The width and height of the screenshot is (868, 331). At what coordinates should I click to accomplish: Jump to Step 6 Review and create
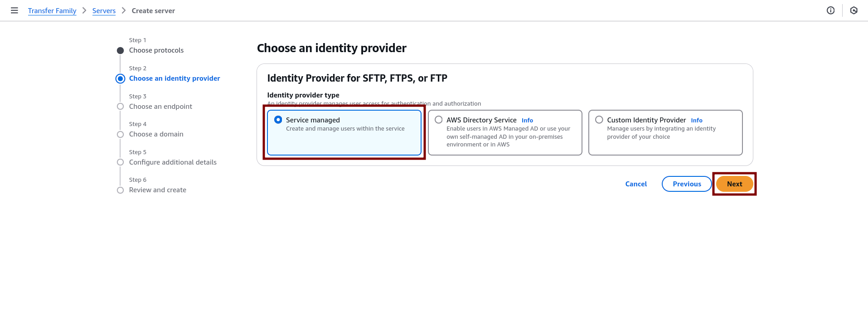click(157, 190)
